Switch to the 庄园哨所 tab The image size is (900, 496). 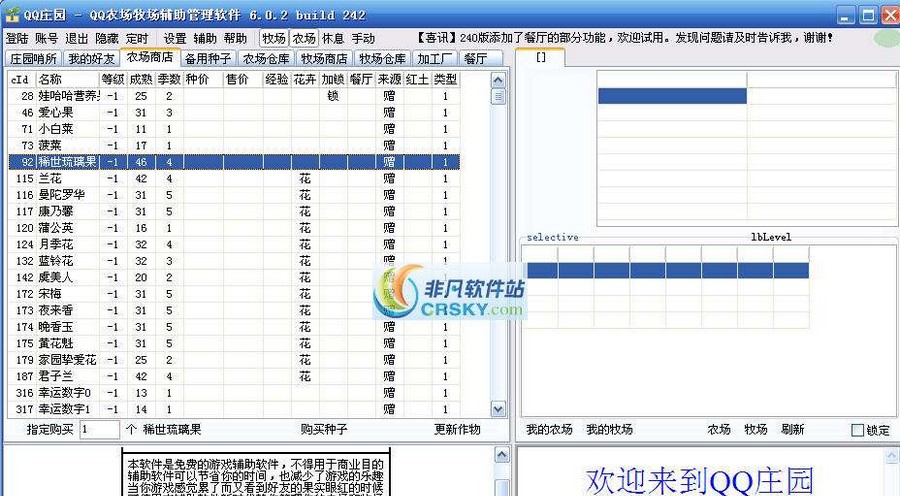pos(33,59)
